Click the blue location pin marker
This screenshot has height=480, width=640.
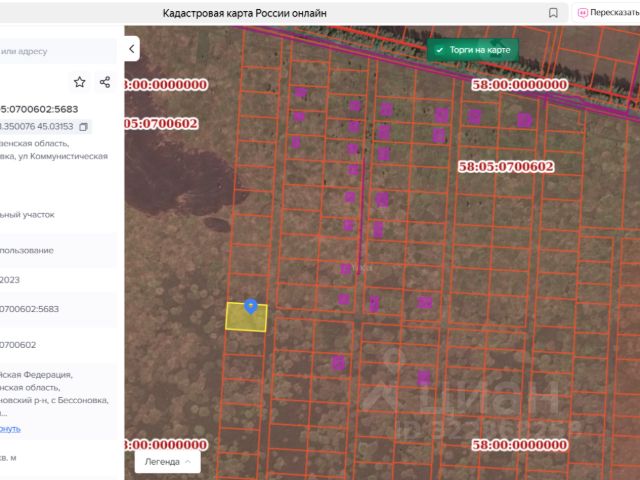tap(251, 306)
